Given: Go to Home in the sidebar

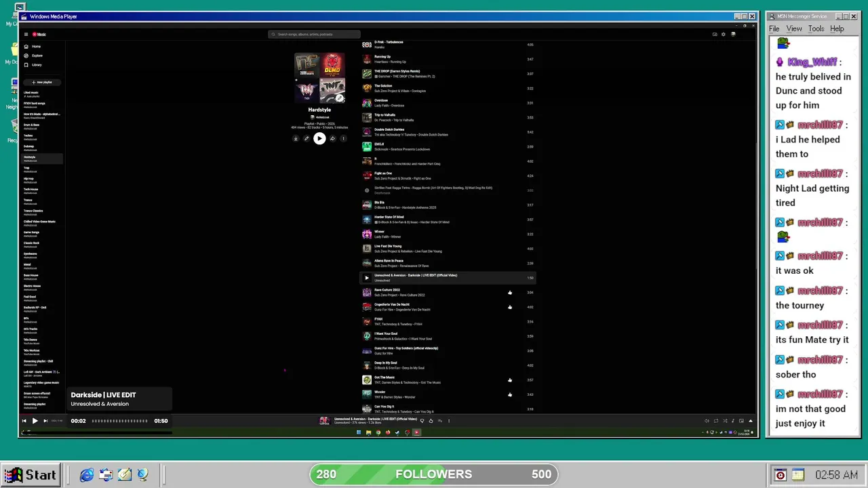Looking at the screenshot, I should coord(33,47).
